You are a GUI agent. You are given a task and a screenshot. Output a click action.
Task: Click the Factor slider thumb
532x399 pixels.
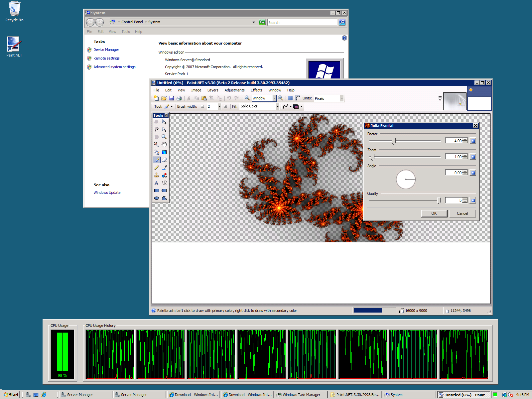394,141
